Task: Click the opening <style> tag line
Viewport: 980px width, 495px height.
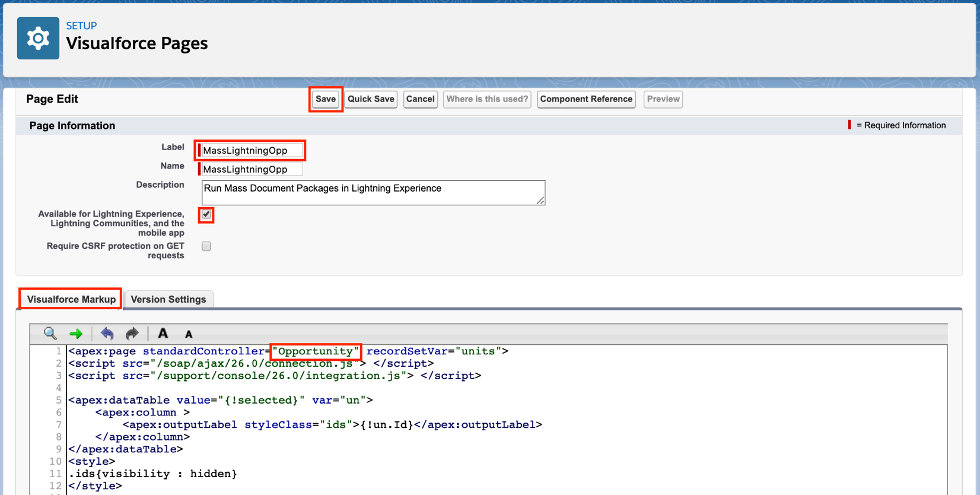Action: pyautogui.click(x=92, y=461)
